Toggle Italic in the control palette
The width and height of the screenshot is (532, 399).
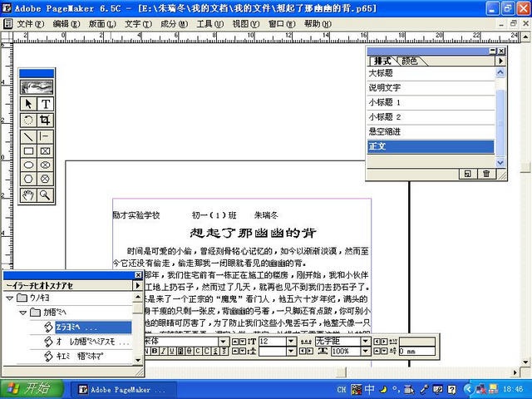pos(164,351)
